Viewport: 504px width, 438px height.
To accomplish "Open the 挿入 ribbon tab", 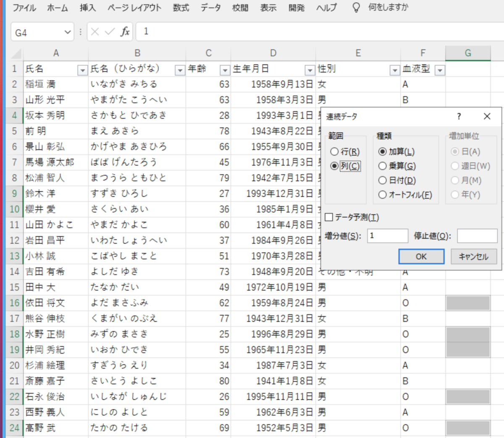I will 87,8.
